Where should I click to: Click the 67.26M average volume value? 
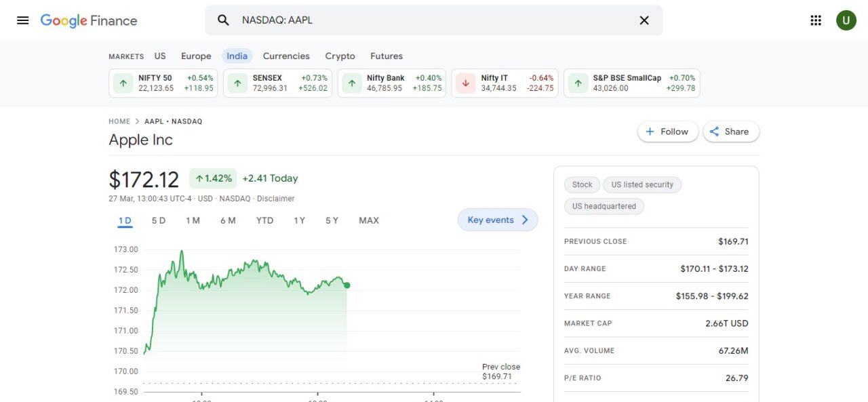734,350
